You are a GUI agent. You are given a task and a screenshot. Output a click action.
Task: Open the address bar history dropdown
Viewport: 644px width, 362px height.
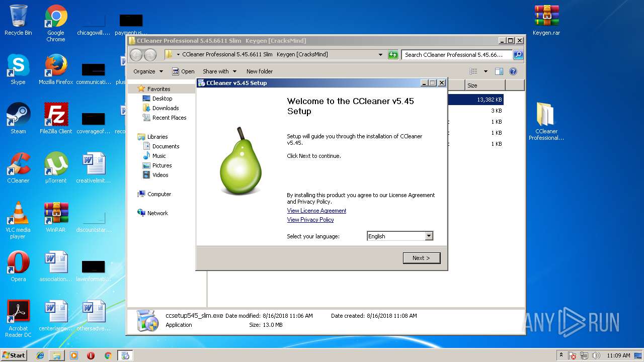(380, 55)
